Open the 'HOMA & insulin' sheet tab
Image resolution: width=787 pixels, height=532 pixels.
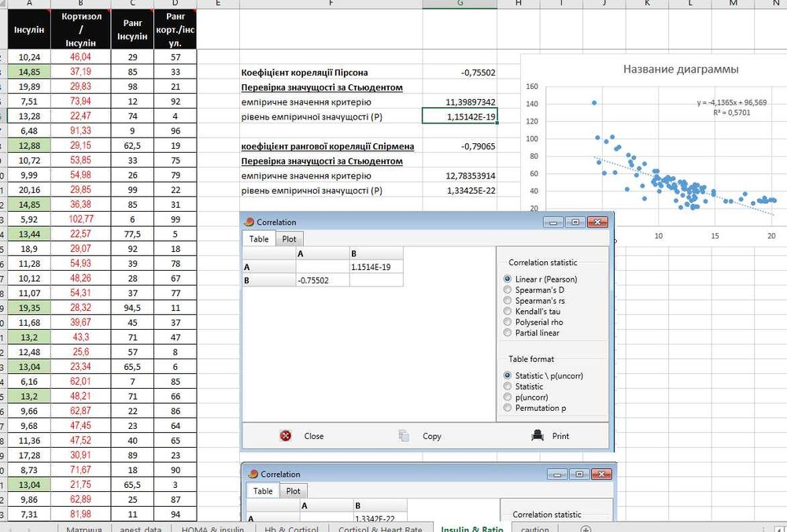coord(212,529)
